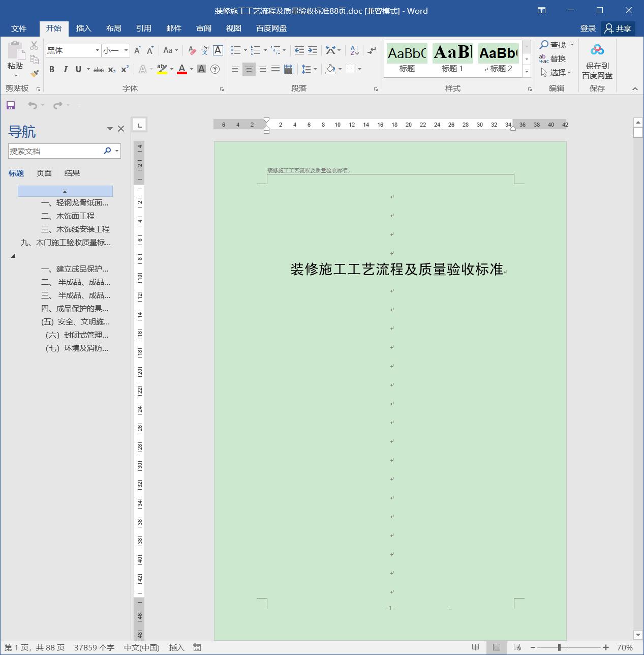The height and width of the screenshot is (655, 644).
Task: Toggle Italic formatting
Action: (65, 69)
